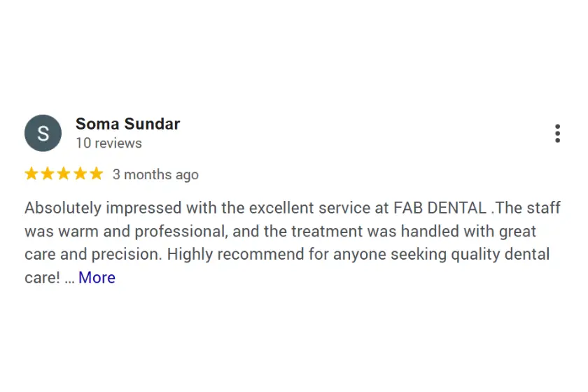Screen dimensions: 588x392
Task: Click the ellipsis before the More link
Action: 69,279
